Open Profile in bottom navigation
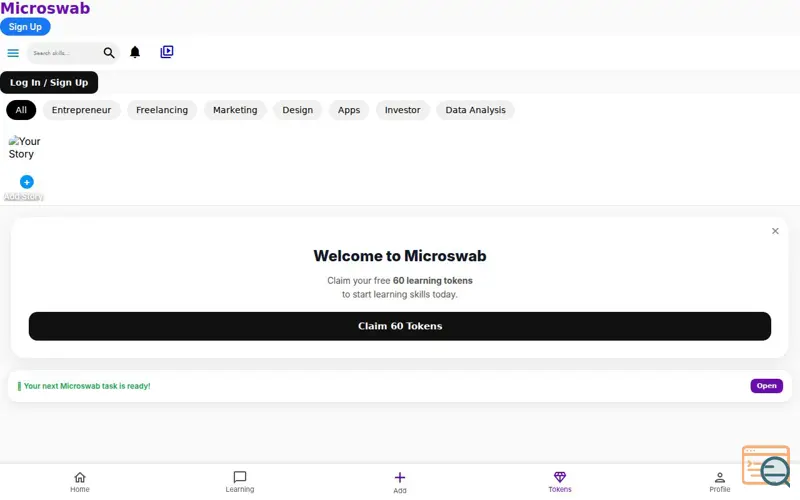The height and width of the screenshot is (500, 800). tap(719, 482)
